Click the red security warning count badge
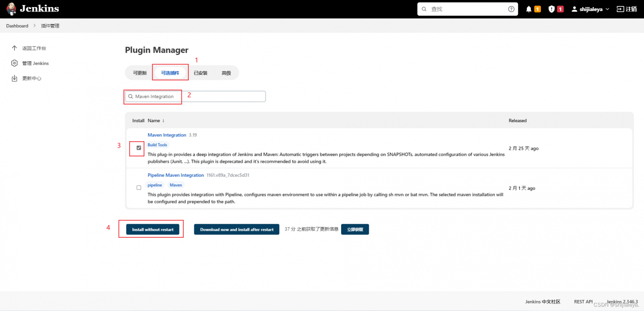Viewport: 644px width, 311px height. pos(560,9)
